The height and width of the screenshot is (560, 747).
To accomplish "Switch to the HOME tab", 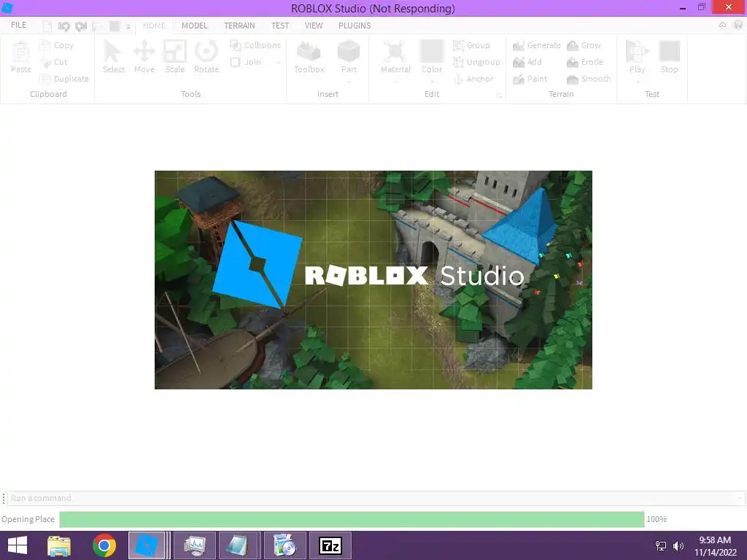I will 155,26.
